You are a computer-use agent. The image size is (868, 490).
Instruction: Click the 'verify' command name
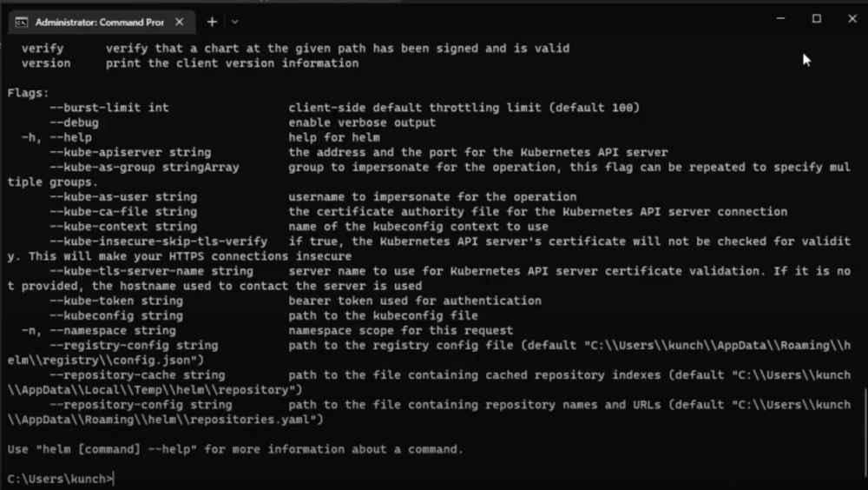pyautogui.click(x=43, y=48)
